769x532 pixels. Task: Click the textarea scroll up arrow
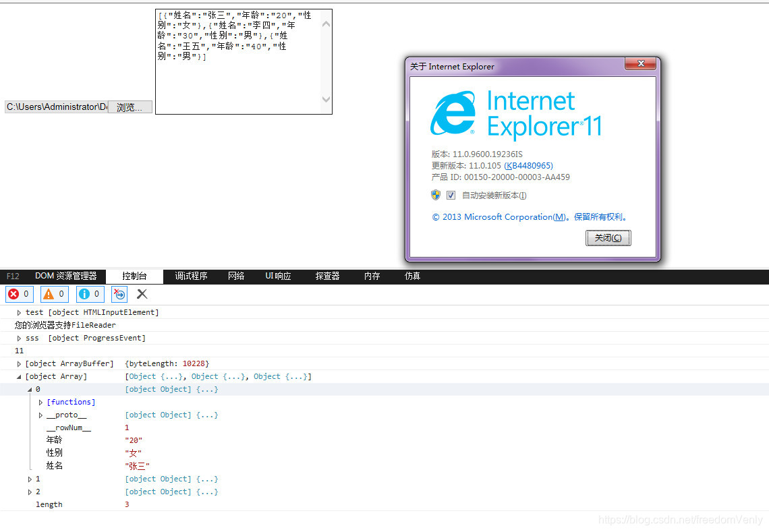point(326,24)
